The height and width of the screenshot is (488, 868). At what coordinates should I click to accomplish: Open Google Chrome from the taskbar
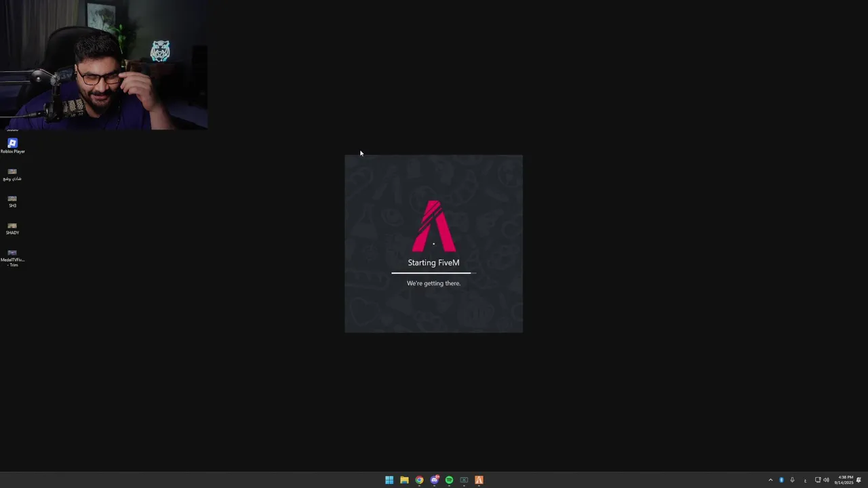(419, 480)
